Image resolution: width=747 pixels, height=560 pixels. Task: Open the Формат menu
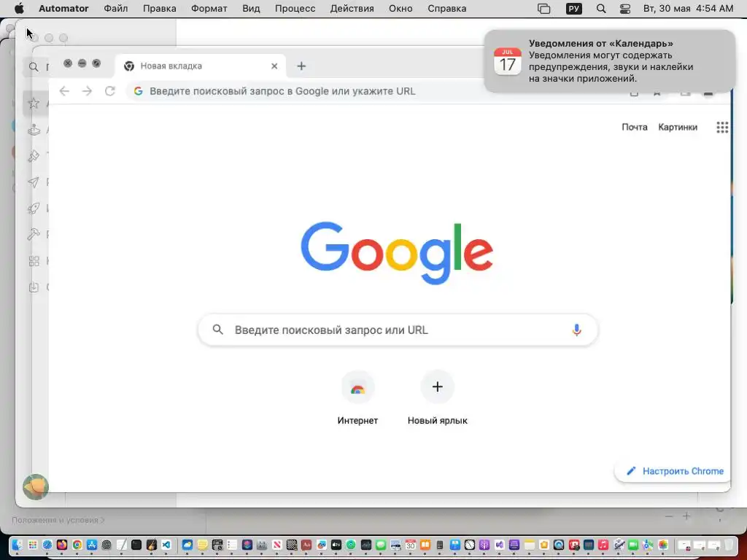(209, 9)
